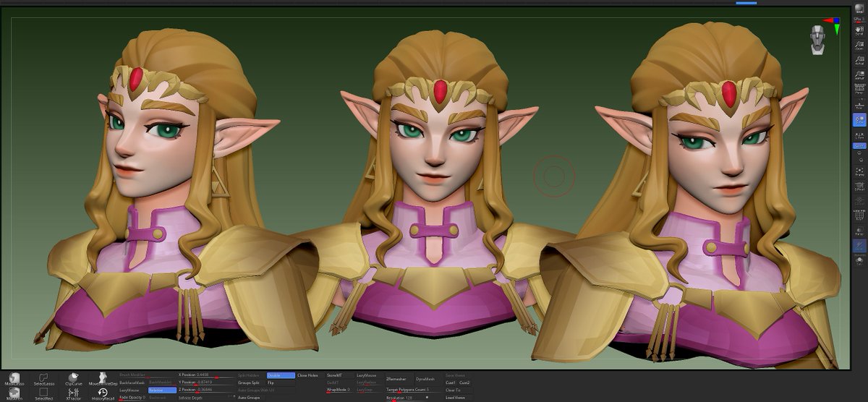Click the Zoom canvas icon
The width and height of the screenshot is (868, 402).
[x=859, y=46]
